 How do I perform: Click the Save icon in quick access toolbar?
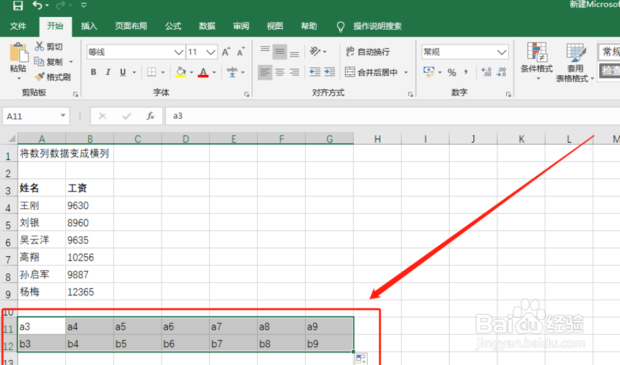click(x=18, y=5)
